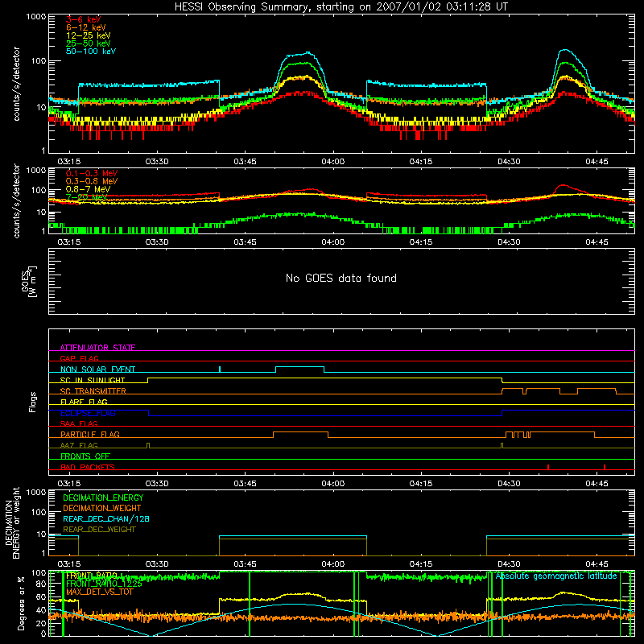Click the raised NON_SOLAR_EVENT pulse near 03:55

[299, 369]
